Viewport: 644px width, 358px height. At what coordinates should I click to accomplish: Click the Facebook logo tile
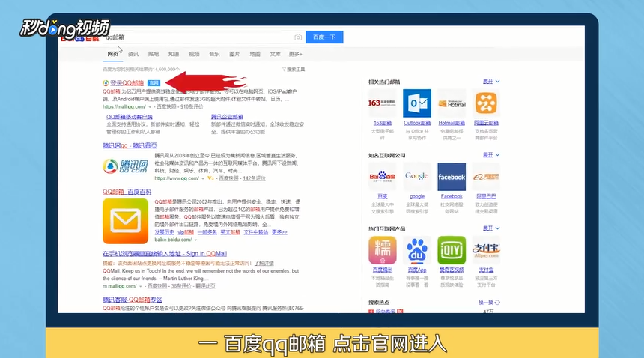452,177
